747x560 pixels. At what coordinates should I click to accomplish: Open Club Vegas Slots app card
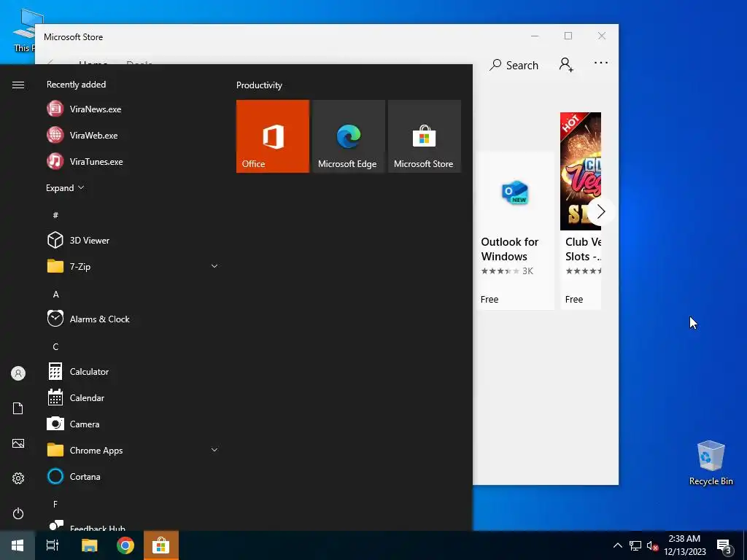click(581, 211)
